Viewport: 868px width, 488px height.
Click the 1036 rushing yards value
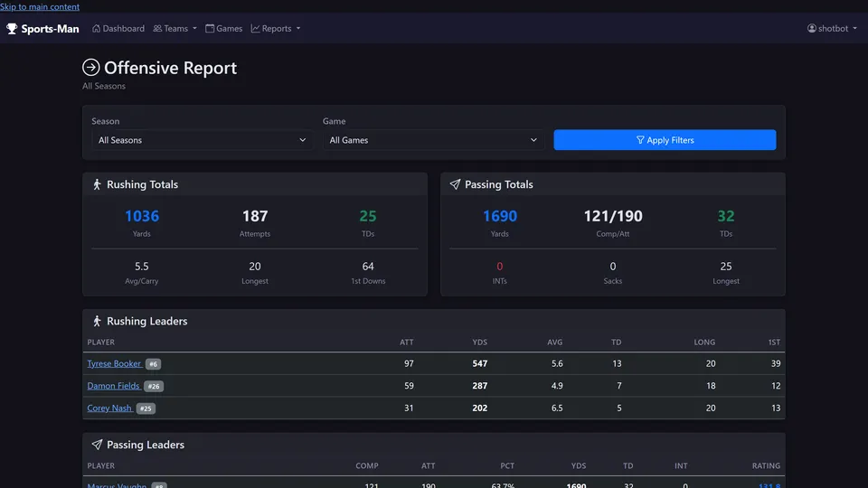tap(142, 216)
